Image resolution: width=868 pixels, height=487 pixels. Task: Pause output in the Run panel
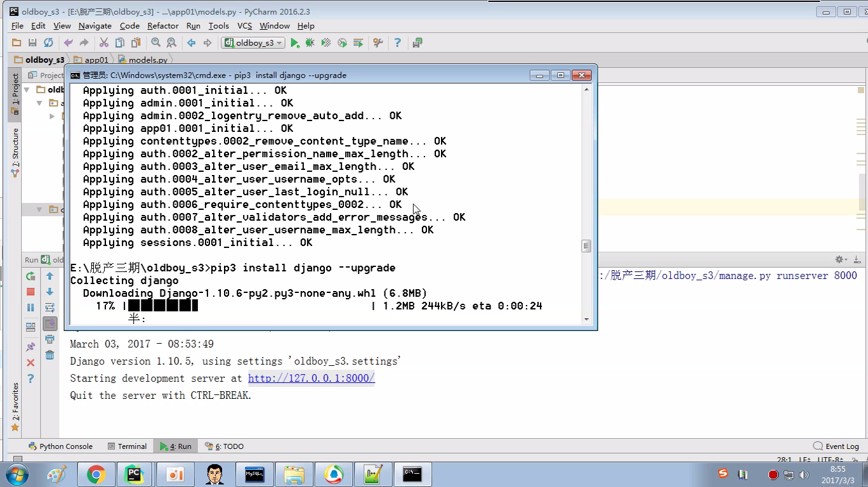30,308
